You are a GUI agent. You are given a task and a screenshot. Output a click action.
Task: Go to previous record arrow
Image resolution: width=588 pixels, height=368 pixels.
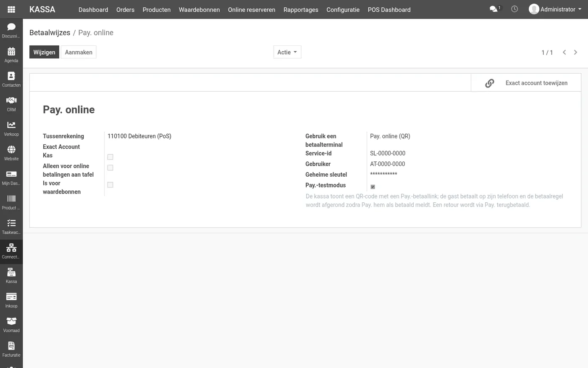click(x=564, y=52)
